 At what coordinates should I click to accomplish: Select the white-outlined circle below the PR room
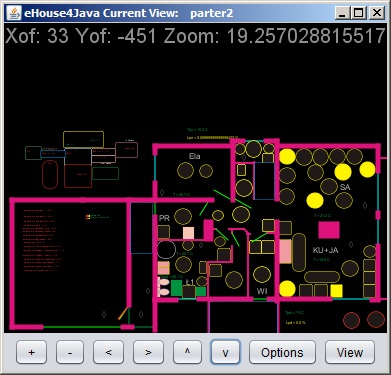pos(166,250)
